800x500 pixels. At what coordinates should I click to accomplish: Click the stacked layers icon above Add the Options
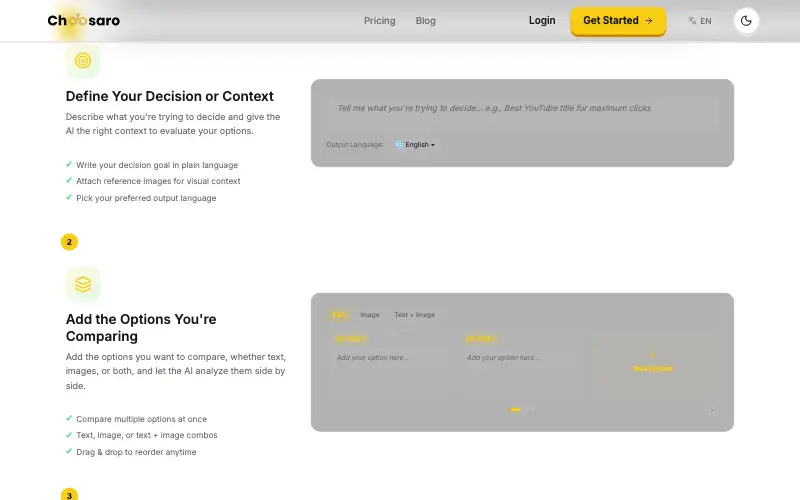tap(83, 284)
